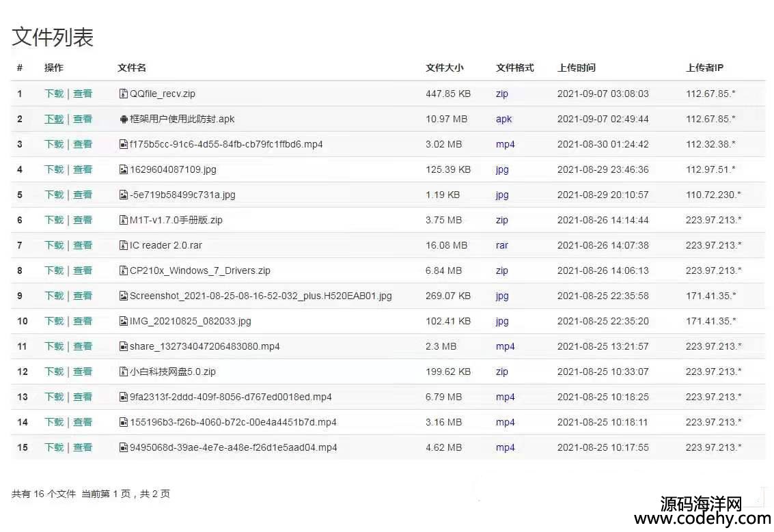The image size is (774, 532).
Task: Click file name QQfile_recv.zip
Action: tap(163, 94)
